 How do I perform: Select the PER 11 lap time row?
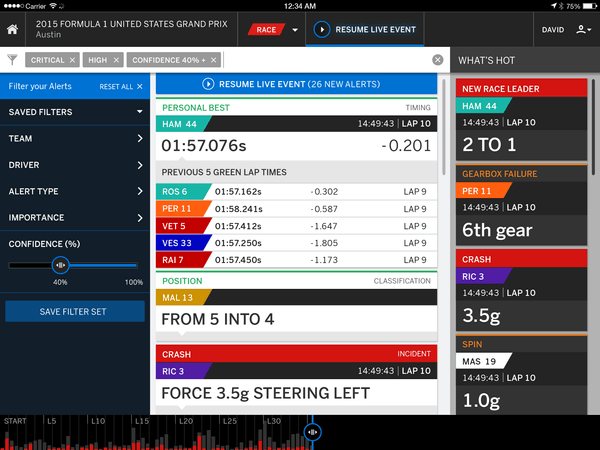[297, 209]
